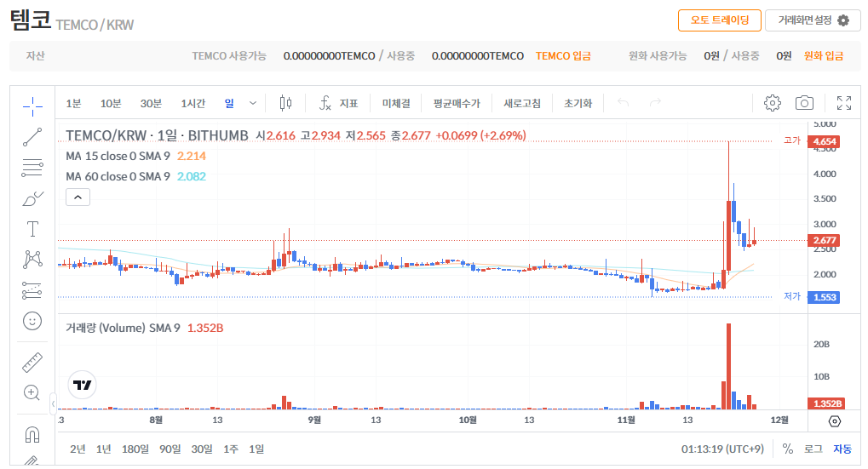
Task: Open the forecasting and measurement tool
Action: tap(32, 290)
